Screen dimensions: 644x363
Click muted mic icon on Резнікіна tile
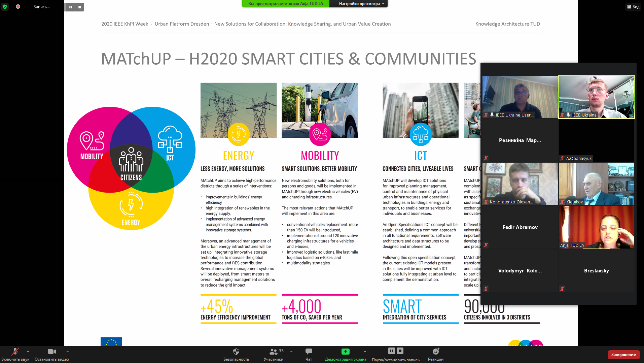(486, 158)
